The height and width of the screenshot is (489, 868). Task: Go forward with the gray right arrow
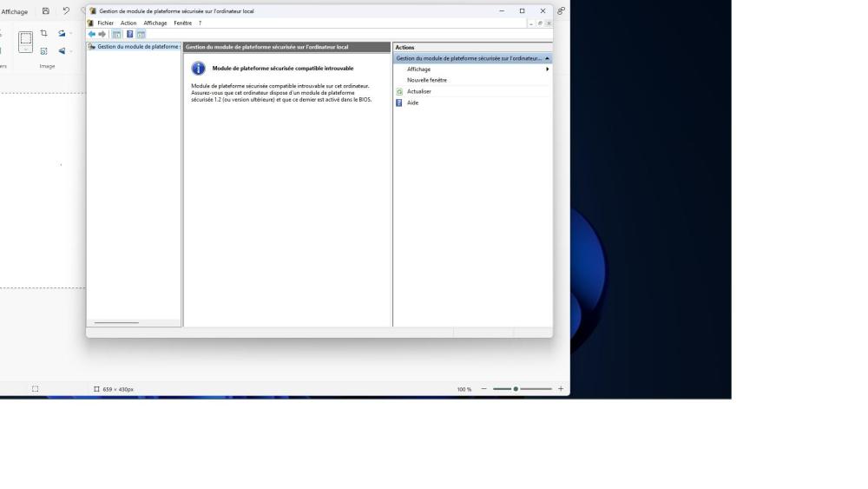coord(102,35)
